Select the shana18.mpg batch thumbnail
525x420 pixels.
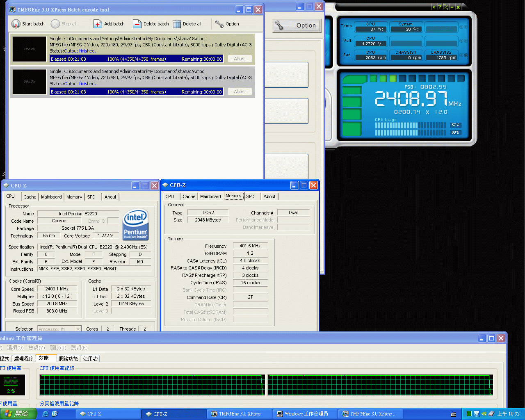coord(29,49)
